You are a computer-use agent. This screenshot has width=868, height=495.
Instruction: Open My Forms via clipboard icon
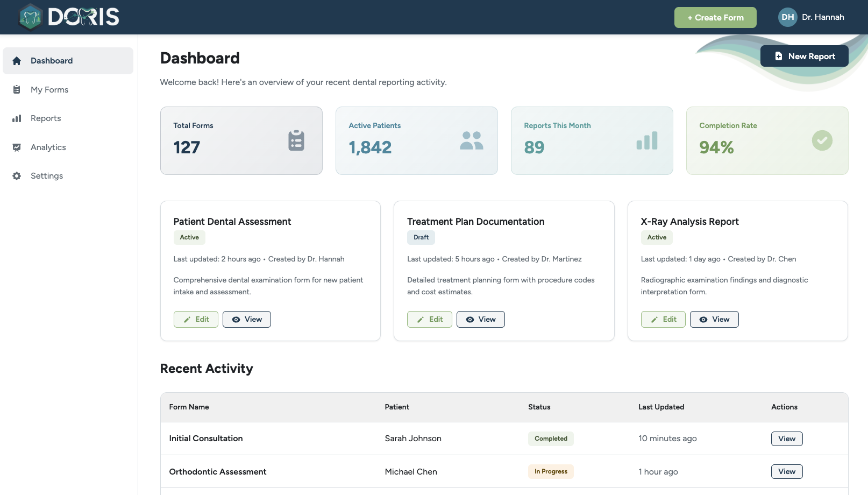pos(16,89)
